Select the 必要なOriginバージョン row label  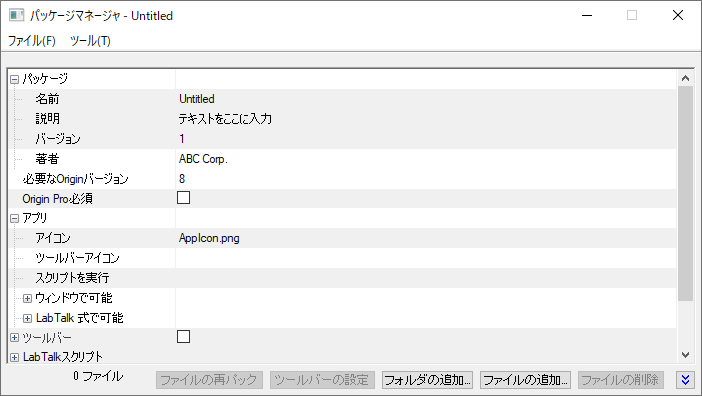click(76, 179)
